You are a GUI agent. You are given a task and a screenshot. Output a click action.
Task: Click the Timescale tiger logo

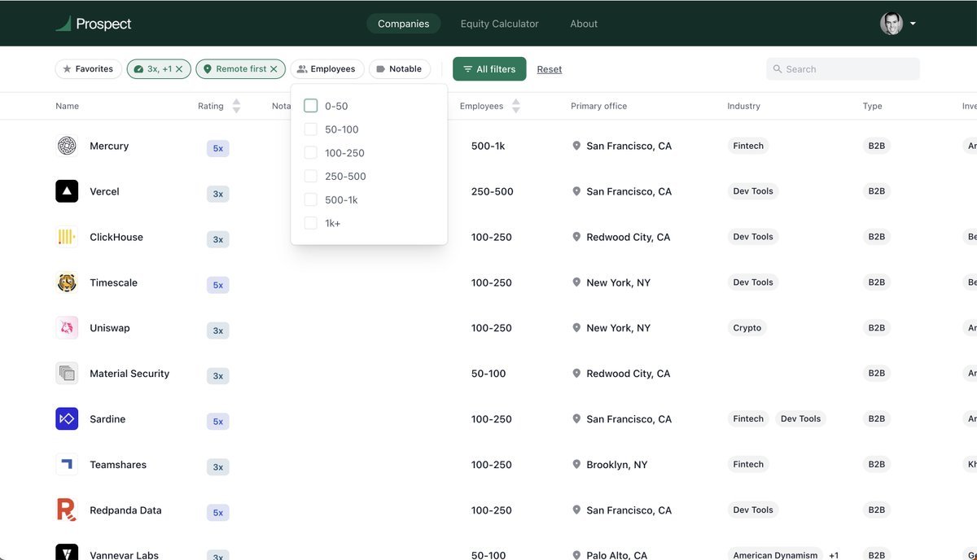tap(67, 282)
